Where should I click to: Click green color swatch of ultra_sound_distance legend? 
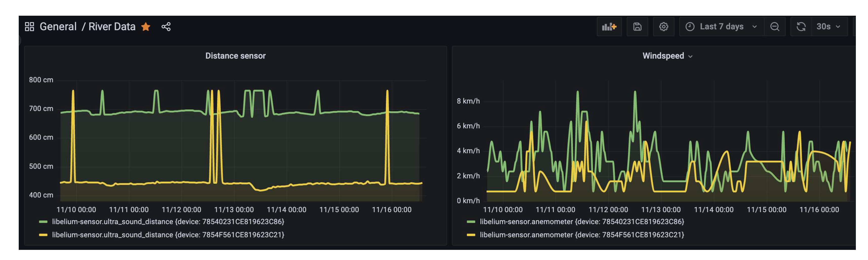pyautogui.click(x=43, y=221)
